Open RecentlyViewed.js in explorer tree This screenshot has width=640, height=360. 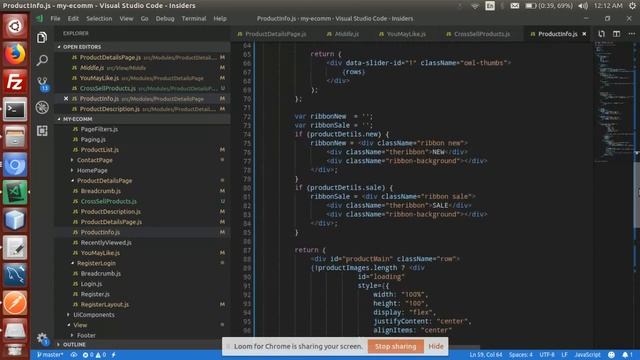pyautogui.click(x=106, y=242)
